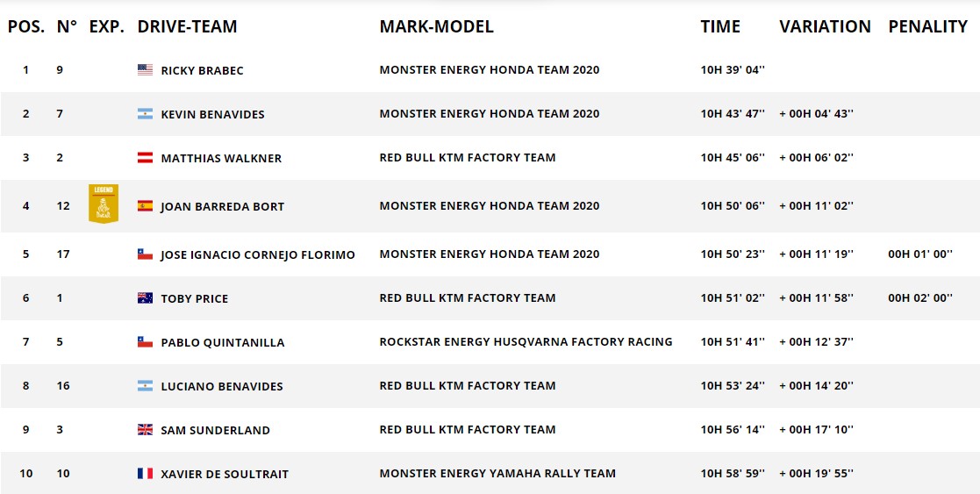Click the Argentina flag next to Kevin Benavides
This screenshot has height=494, width=980.
(145, 114)
